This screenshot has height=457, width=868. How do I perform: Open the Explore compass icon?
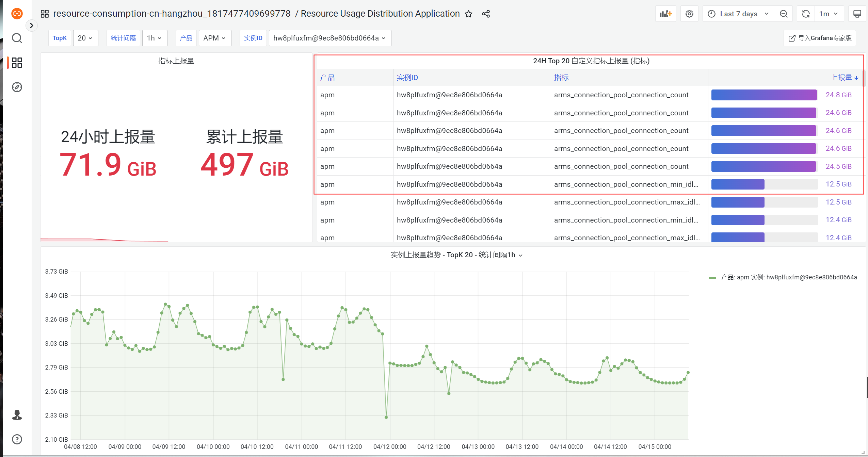(x=17, y=87)
